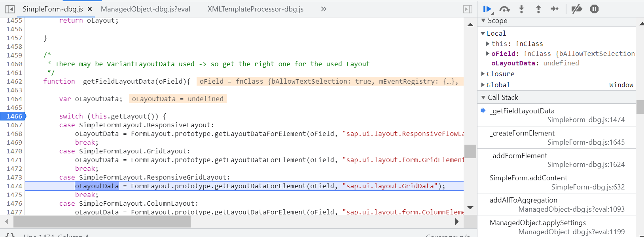Show more open file tabs chevron
The height and width of the screenshot is (237, 644).
(x=324, y=9)
